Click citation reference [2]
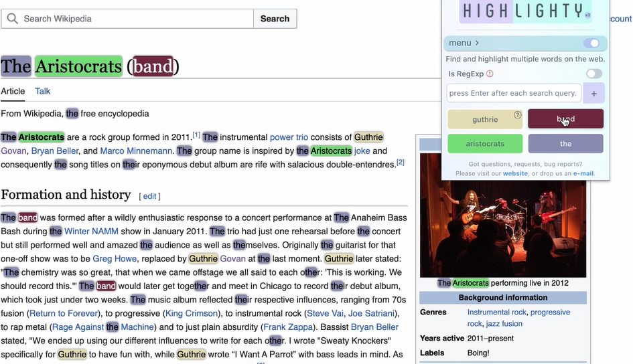Image resolution: width=633 pixels, height=364 pixels. coord(400,162)
